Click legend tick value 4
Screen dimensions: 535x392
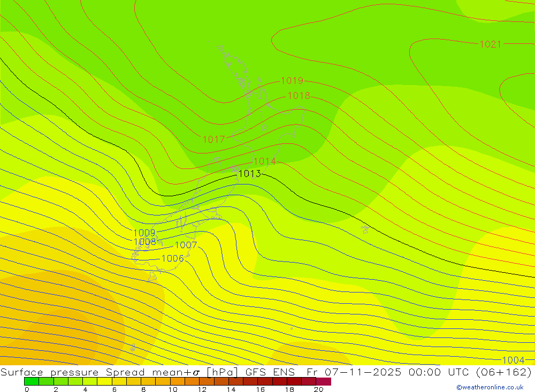(85, 389)
